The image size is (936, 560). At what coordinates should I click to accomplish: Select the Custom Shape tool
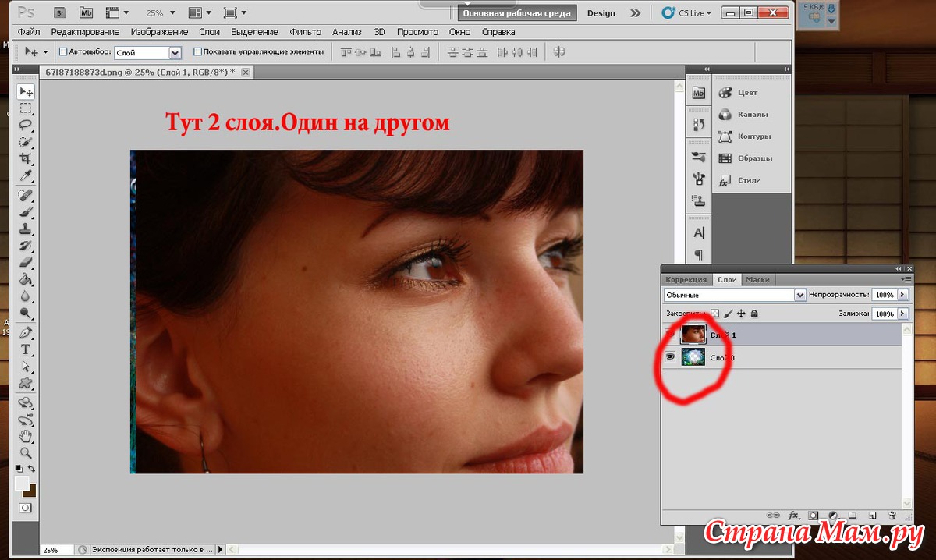pos(26,384)
